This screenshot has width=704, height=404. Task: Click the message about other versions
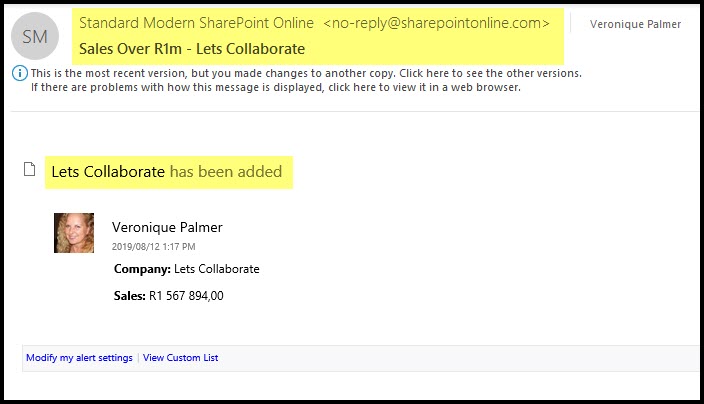pyautogui.click(x=306, y=73)
